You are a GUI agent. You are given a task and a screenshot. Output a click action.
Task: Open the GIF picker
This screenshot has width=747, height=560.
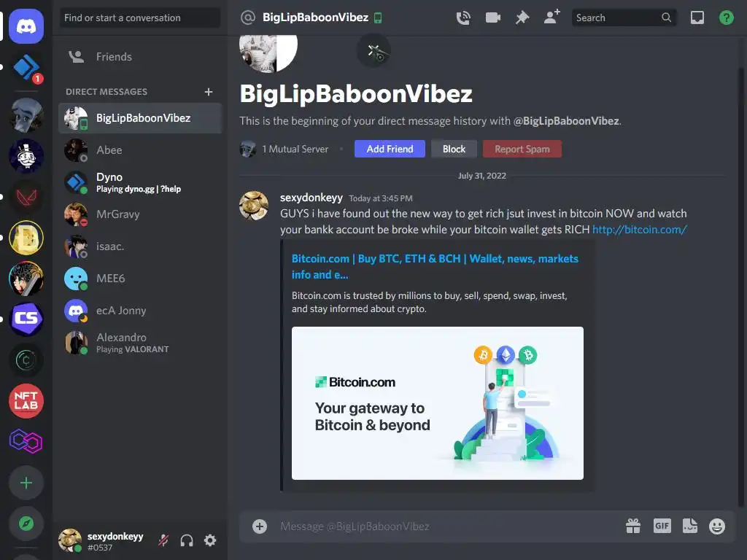[662, 526]
